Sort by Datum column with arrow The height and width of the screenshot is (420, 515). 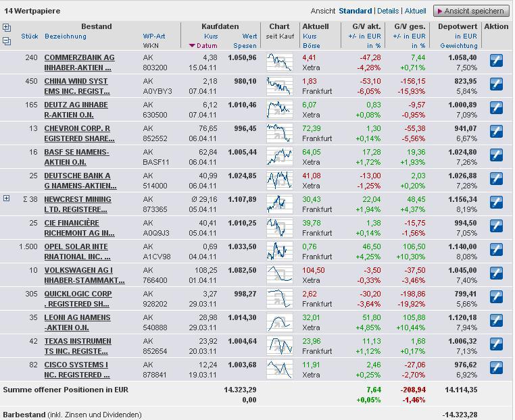[203, 46]
